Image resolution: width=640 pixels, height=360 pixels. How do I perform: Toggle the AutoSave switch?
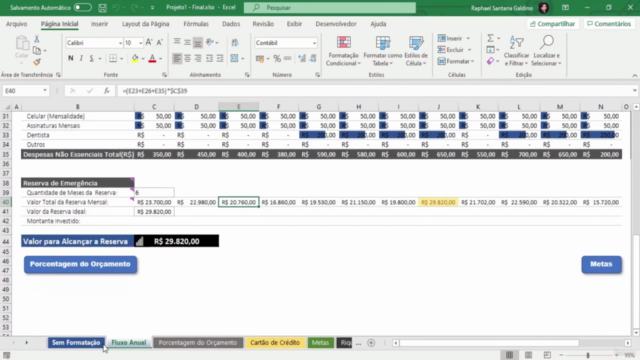tap(82, 8)
